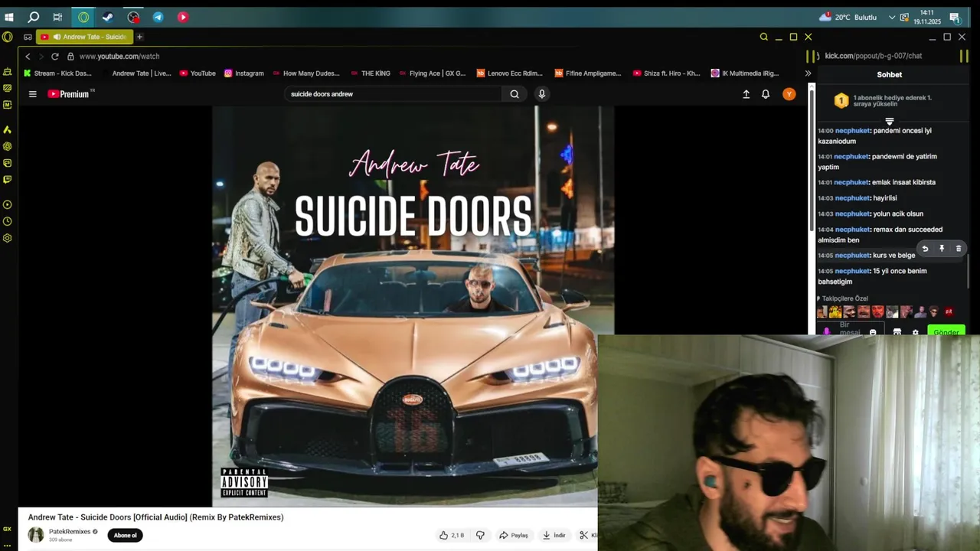Collapse the pinned gift leaderboard handle in chat
The height and width of the screenshot is (551, 980).
point(890,122)
